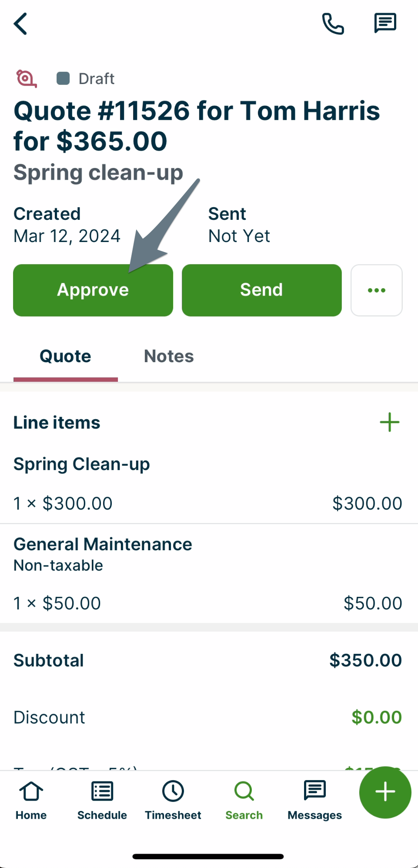Open the text message icon

tap(385, 22)
